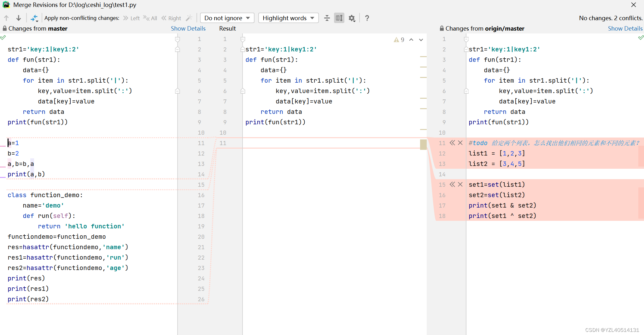This screenshot has width=644, height=335.
Task: Click the resolve simple conflicts wand
Action: click(189, 18)
